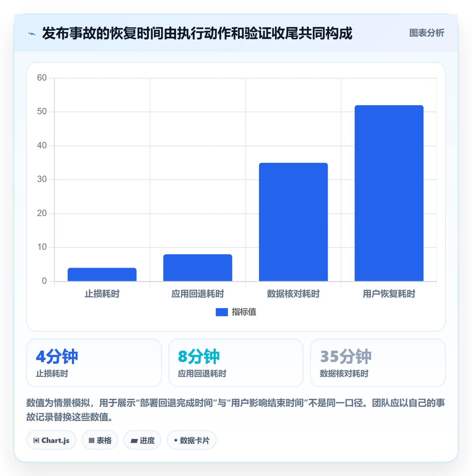
Task: Click the bar icon in the 进度 chip
Action: (134, 441)
